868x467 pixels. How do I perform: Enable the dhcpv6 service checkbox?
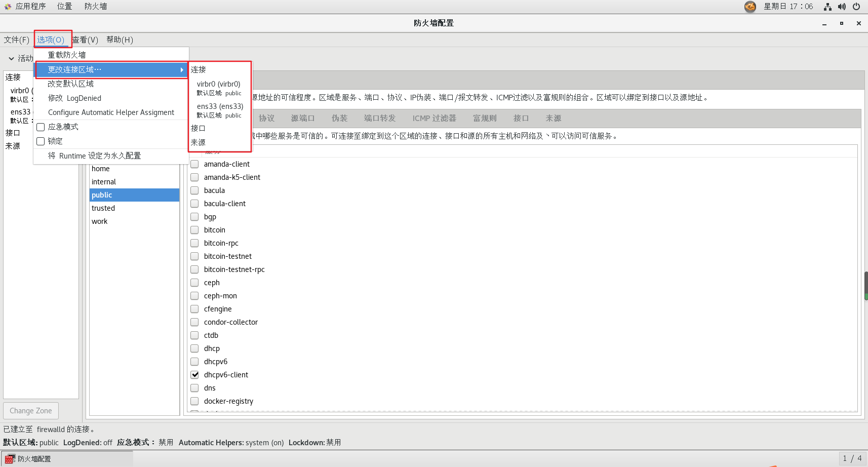click(x=194, y=362)
